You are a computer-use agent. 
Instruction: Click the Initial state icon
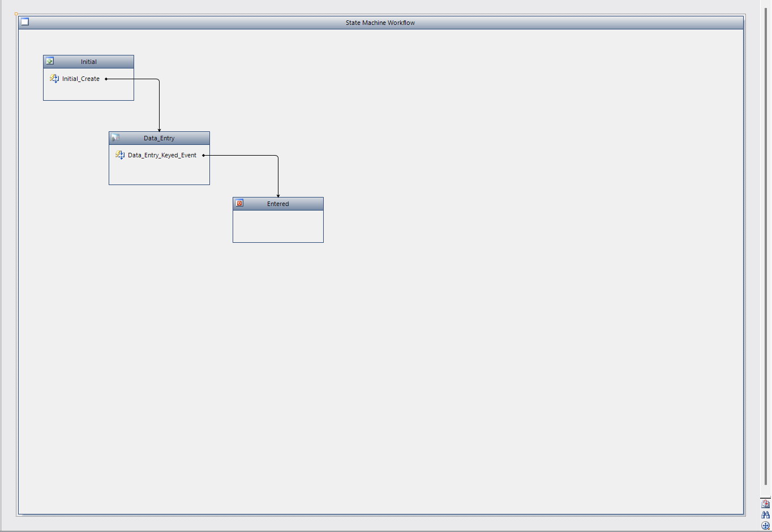(x=50, y=61)
